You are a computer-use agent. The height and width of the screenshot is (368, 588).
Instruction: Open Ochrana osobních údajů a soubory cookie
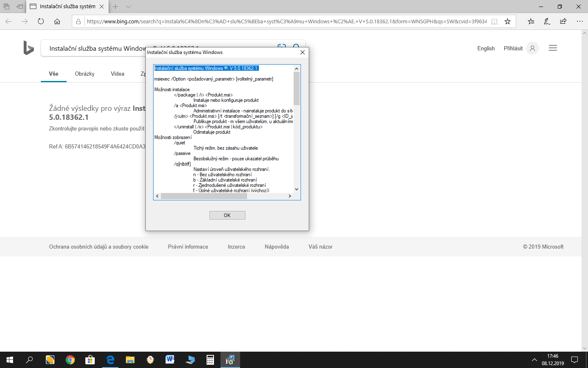click(99, 247)
